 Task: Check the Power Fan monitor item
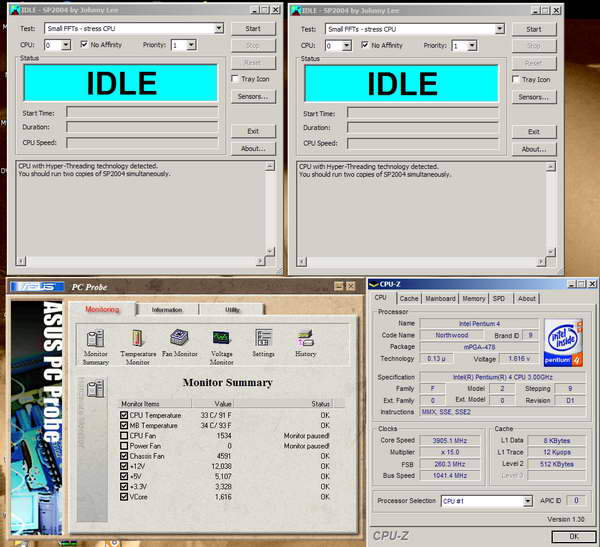point(124,446)
